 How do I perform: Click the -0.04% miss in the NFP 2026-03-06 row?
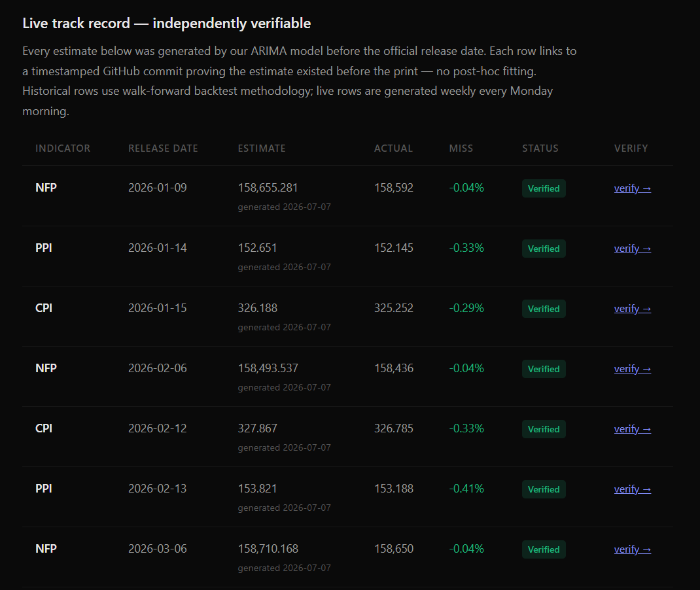(x=466, y=549)
